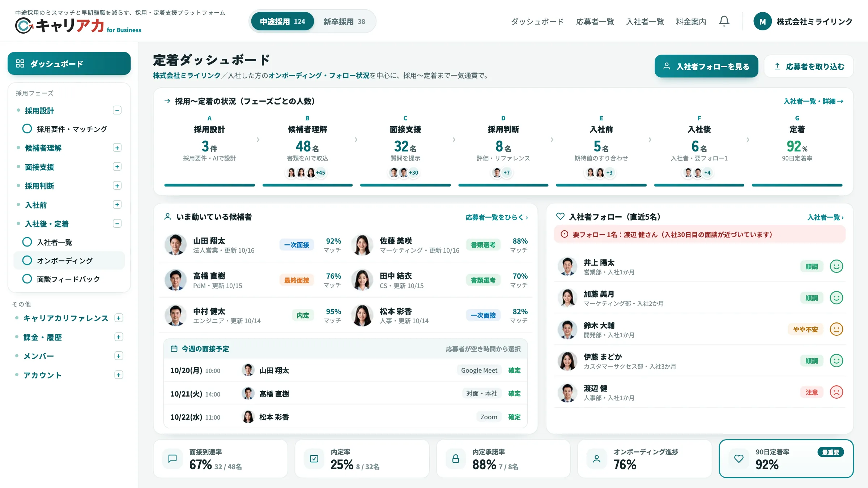Viewport: 868px width, 488px height.
Task: Click the キャリアカ logo icon
Action: pyautogui.click(x=24, y=25)
